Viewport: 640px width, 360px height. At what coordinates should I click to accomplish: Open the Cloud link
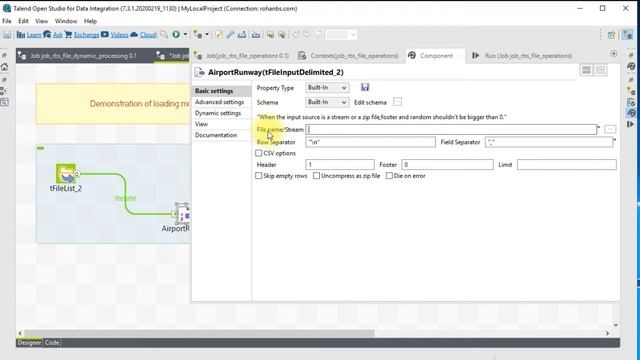click(148, 35)
